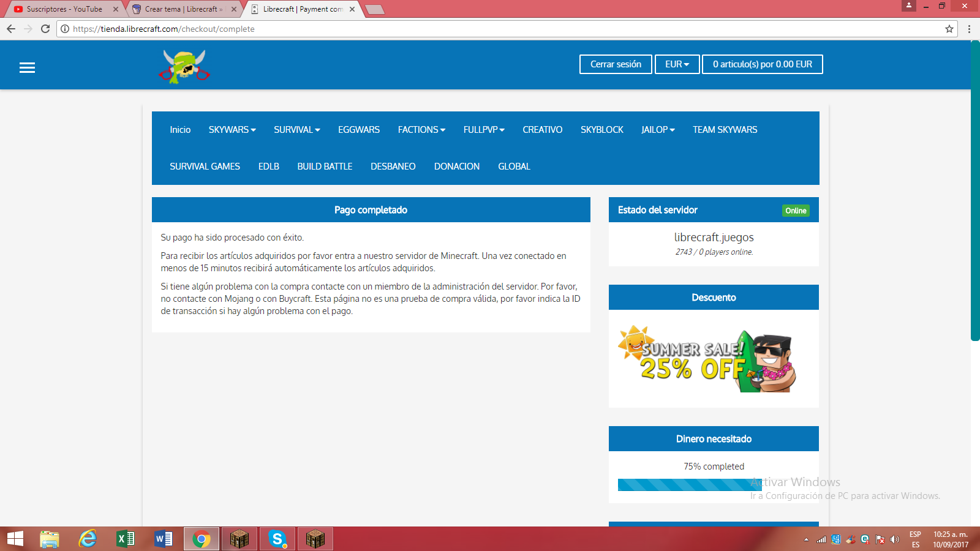Image resolution: width=980 pixels, height=551 pixels.
Task: Open Skype from the taskbar
Action: (277, 539)
